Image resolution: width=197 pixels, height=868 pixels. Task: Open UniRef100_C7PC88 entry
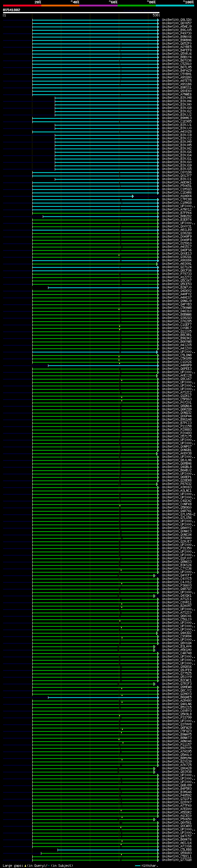176,200
